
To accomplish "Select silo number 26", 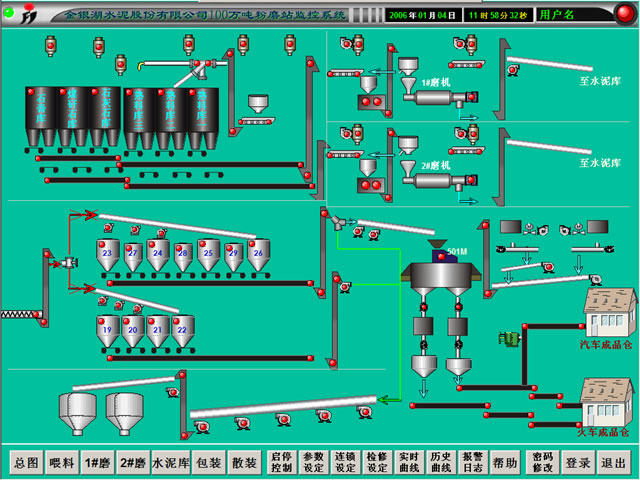I will (258, 255).
